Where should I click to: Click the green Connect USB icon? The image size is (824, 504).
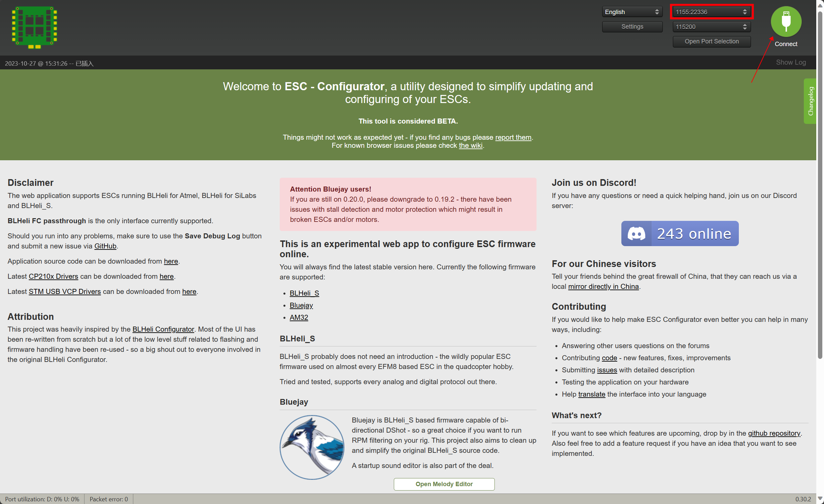pos(786,22)
